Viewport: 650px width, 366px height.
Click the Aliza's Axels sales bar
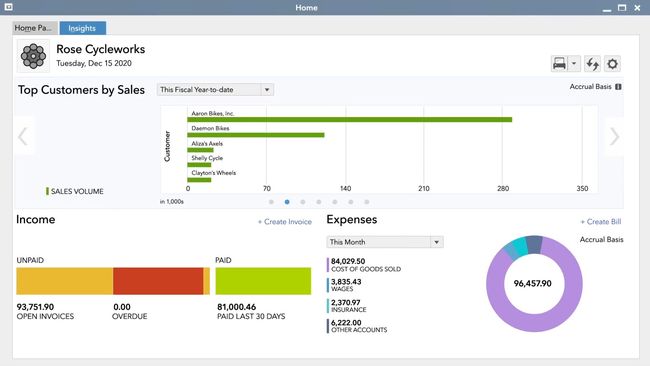200,150
